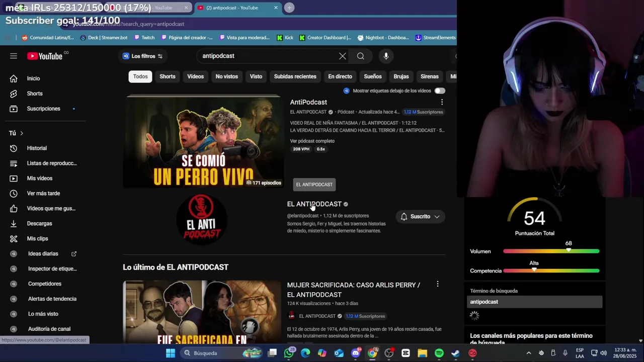
Task: Open Lo más visto in sidebar
Action: click(43, 314)
